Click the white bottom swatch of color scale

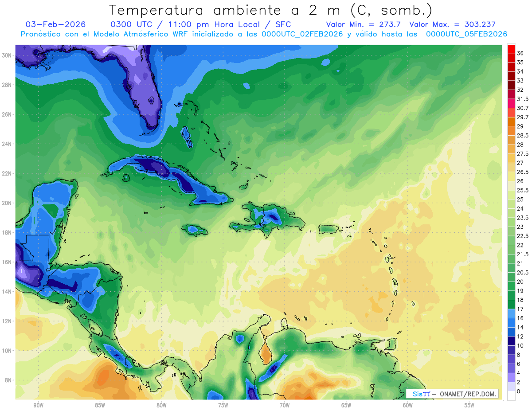pyautogui.click(x=511, y=396)
